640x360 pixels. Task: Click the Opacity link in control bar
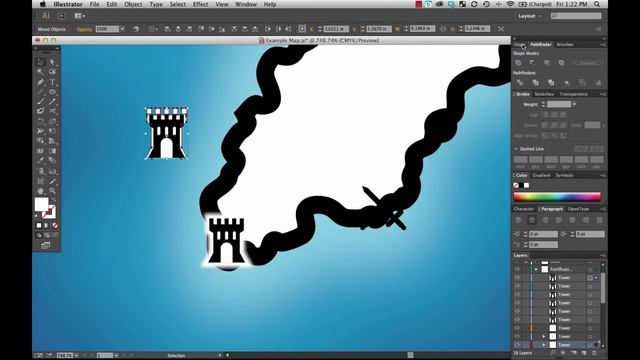(84, 29)
